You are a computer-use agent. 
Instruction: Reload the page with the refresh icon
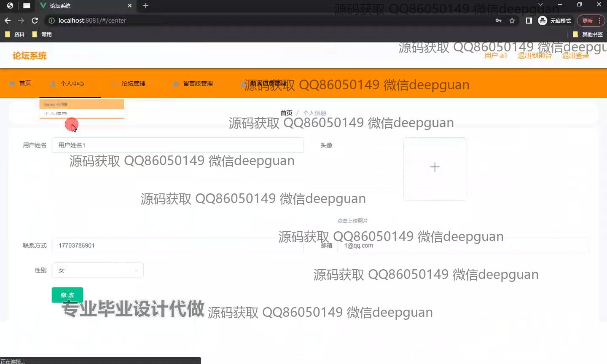35,21
